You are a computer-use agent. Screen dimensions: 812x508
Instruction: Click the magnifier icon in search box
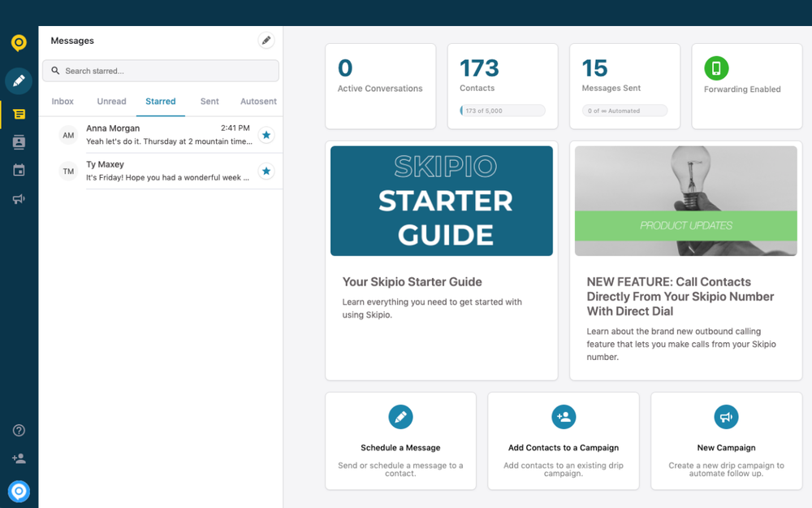click(55, 71)
